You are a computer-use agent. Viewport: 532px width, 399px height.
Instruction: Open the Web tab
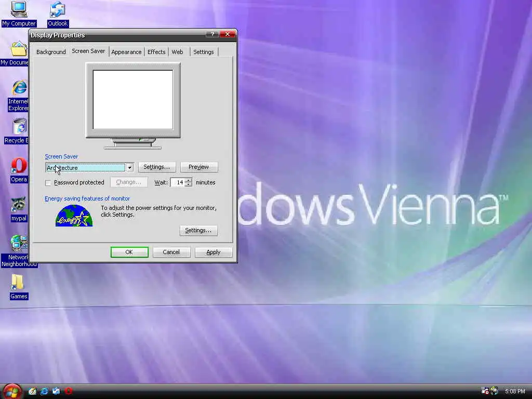[177, 52]
